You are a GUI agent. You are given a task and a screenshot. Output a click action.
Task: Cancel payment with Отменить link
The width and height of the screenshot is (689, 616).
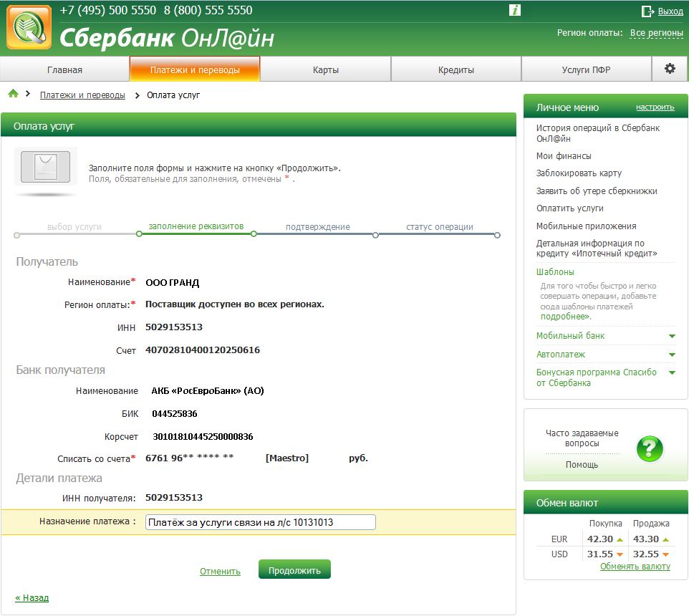(220, 571)
